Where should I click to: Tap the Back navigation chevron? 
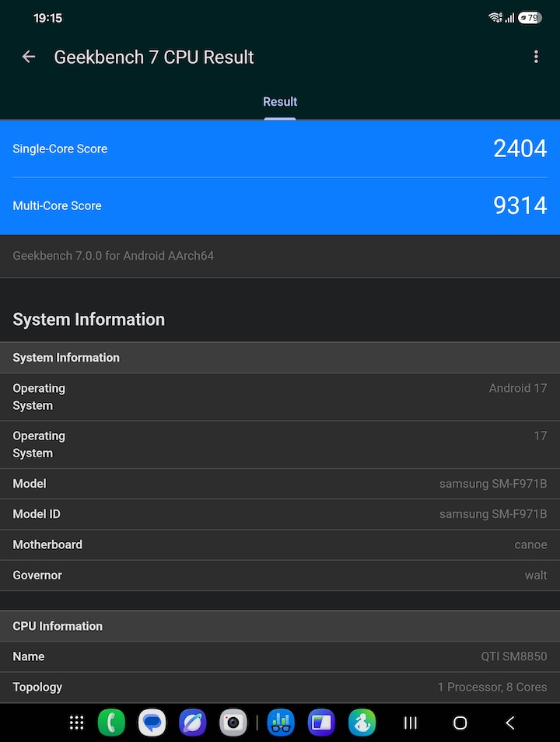509,723
